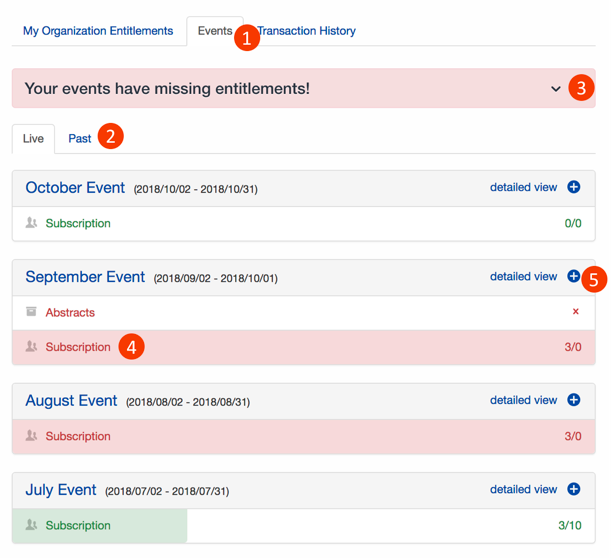Open detailed view for October Event

[x=523, y=187]
